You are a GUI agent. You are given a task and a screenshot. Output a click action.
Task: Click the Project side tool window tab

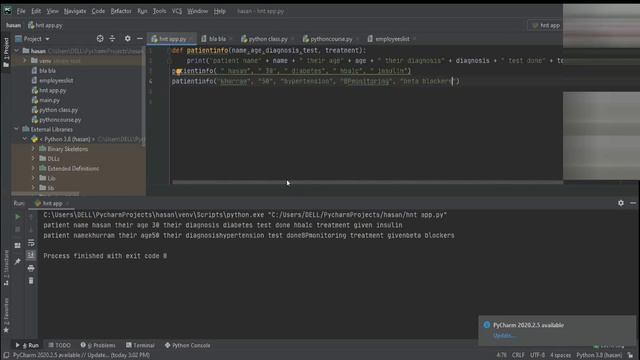pyautogui.click(x=6, y=53)
